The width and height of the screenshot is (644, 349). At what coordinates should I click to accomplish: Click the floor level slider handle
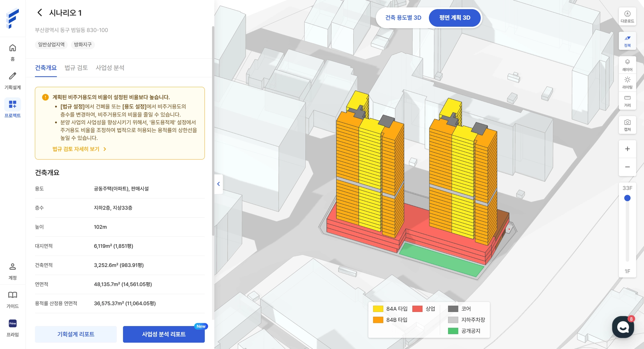coord(627,198)
